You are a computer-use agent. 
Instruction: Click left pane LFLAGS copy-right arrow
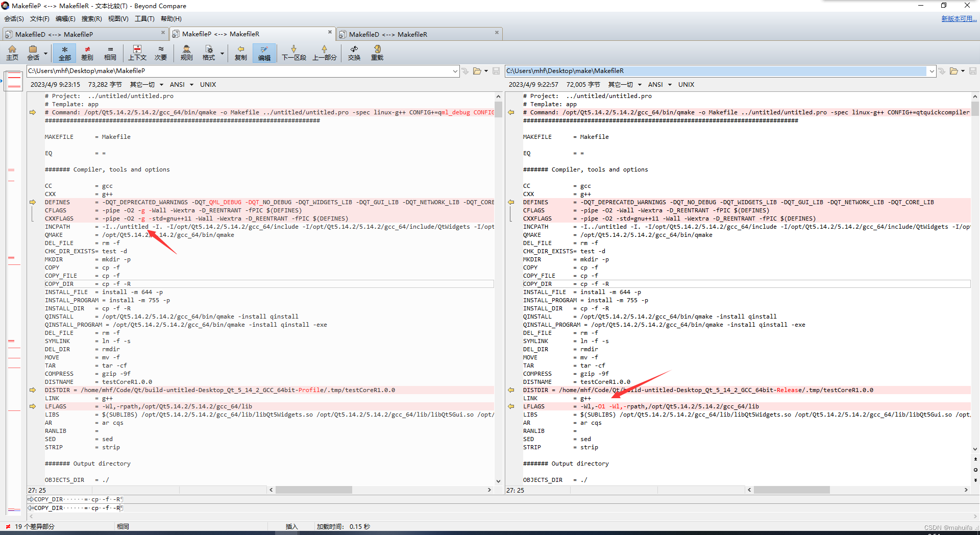pyautogui.click(x=33, y=406)
